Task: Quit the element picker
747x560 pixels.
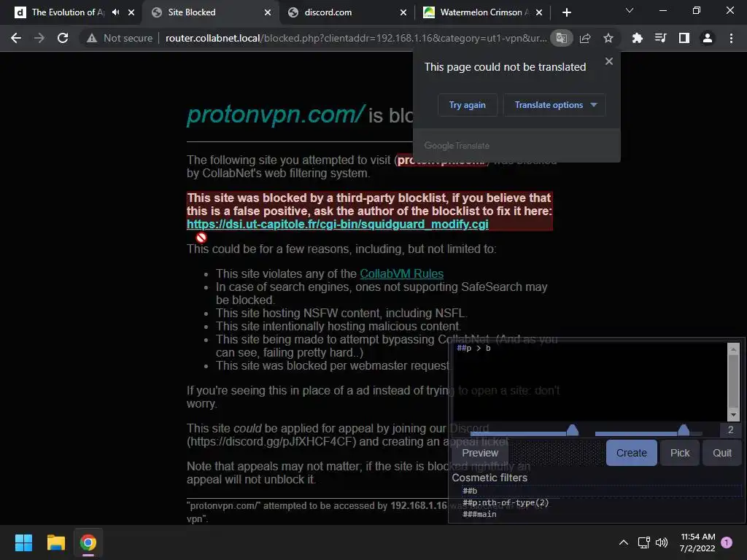Action: (x=721, y=453)
